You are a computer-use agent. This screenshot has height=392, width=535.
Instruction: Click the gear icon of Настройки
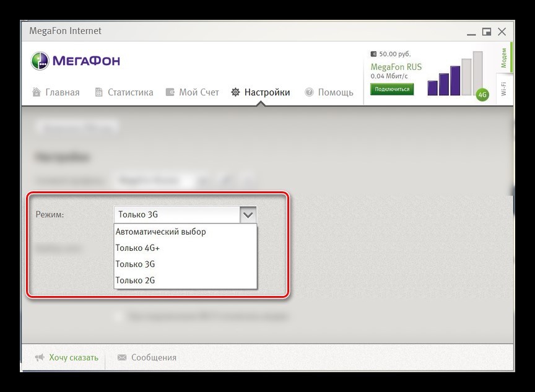[235, 92]
